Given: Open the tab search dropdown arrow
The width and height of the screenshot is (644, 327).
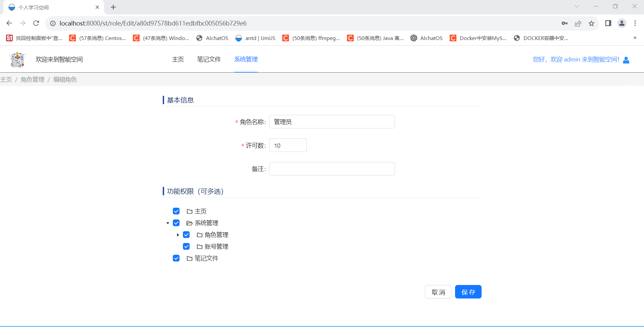Looking at the screenshot, I should click(x=577, y=6).
